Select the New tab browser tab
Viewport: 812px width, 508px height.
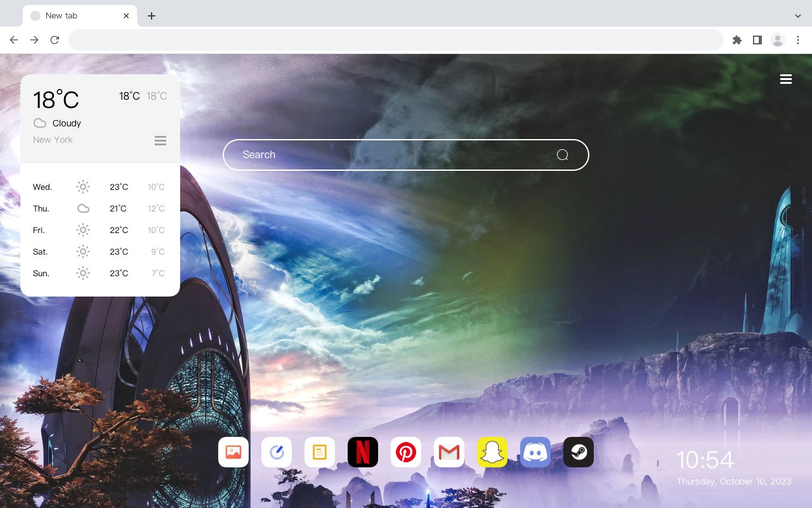tap(80, 16)
